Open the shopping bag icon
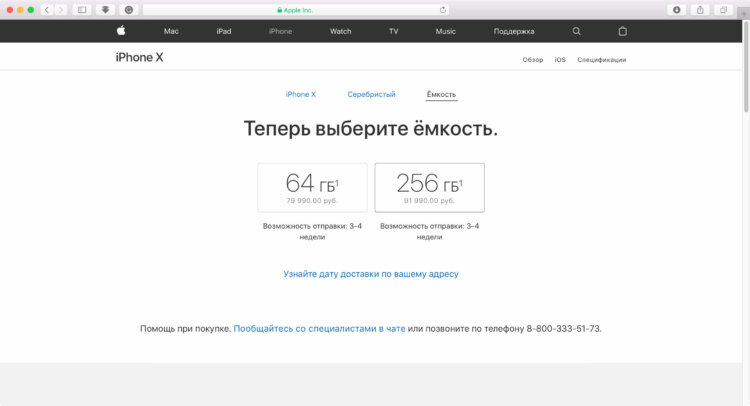This screenshot has width=750, height=406. [622, 31]
